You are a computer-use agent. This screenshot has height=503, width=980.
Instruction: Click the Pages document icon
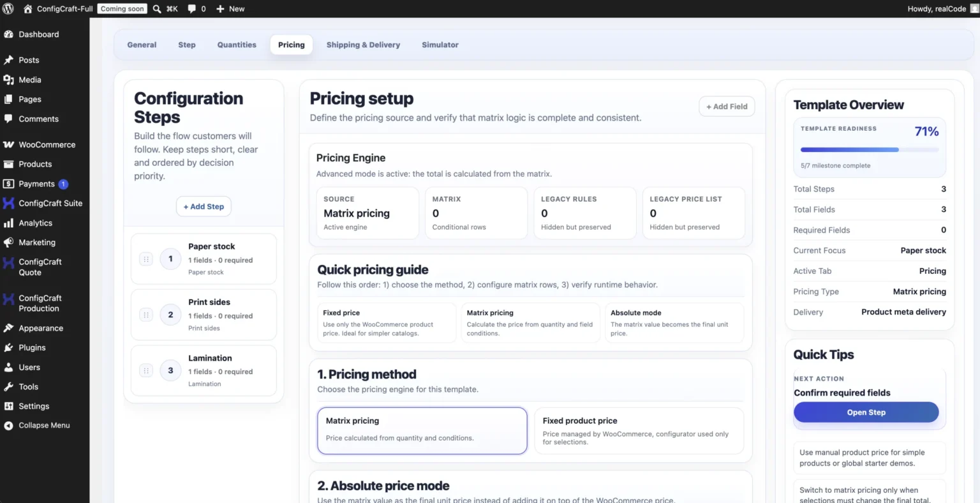point(8,100)
